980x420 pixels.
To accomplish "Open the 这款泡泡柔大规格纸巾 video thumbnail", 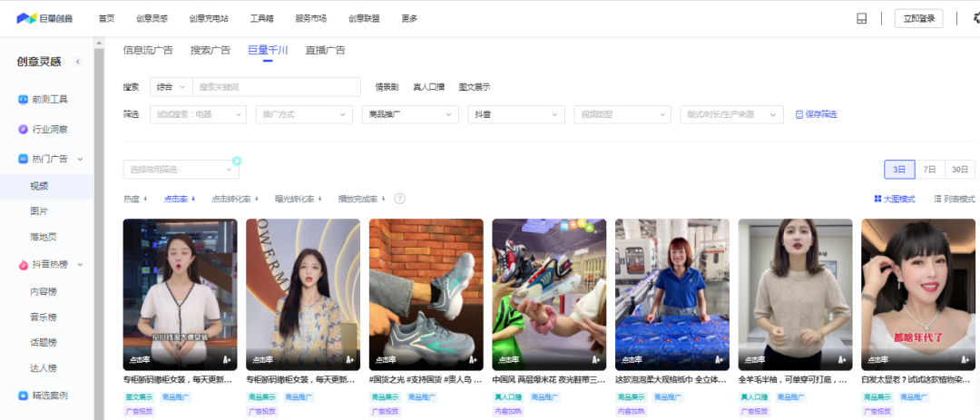I will pyautogui.click(x=671, y=295).
